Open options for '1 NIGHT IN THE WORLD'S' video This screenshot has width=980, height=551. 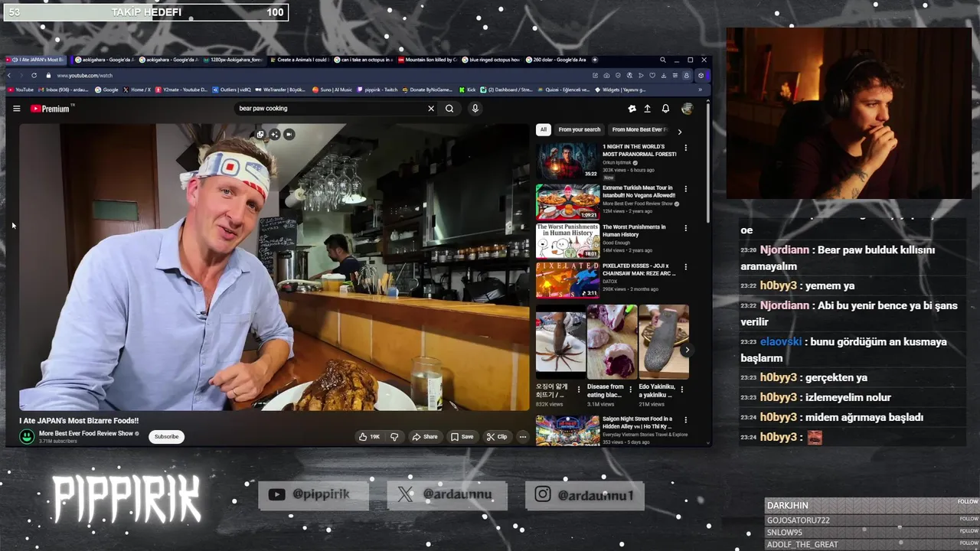tap(685, 148)
